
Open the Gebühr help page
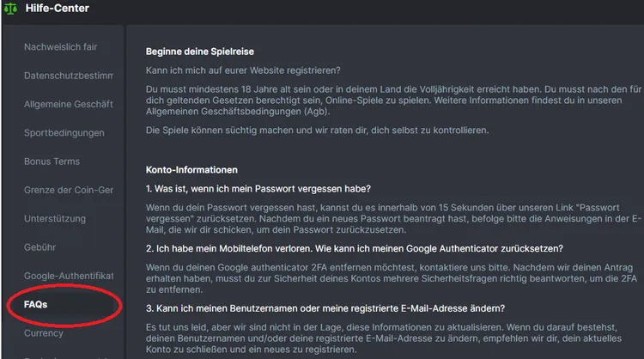[x=42, y=247]
